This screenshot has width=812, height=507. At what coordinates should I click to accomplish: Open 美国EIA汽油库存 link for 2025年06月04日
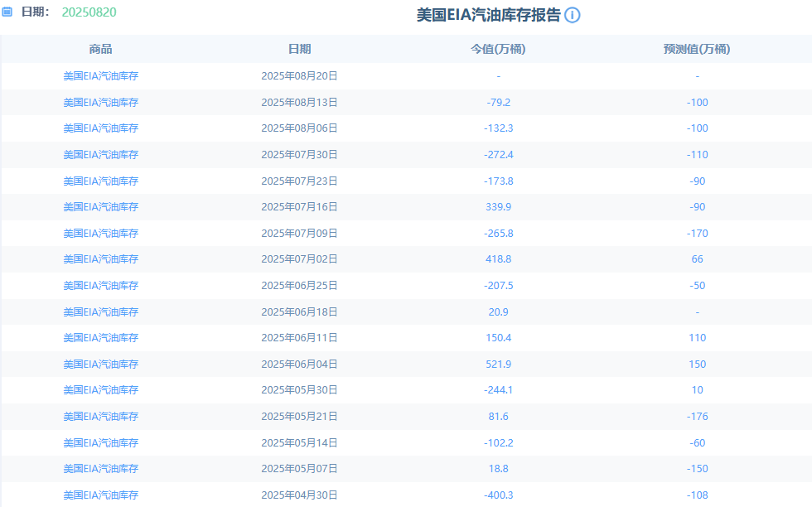coord(101,365)
